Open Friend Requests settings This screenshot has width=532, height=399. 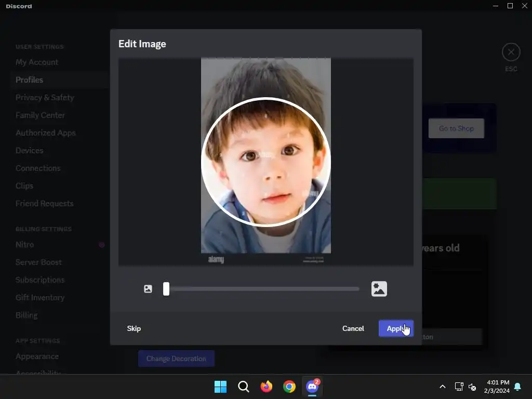[x=45, y=203]
